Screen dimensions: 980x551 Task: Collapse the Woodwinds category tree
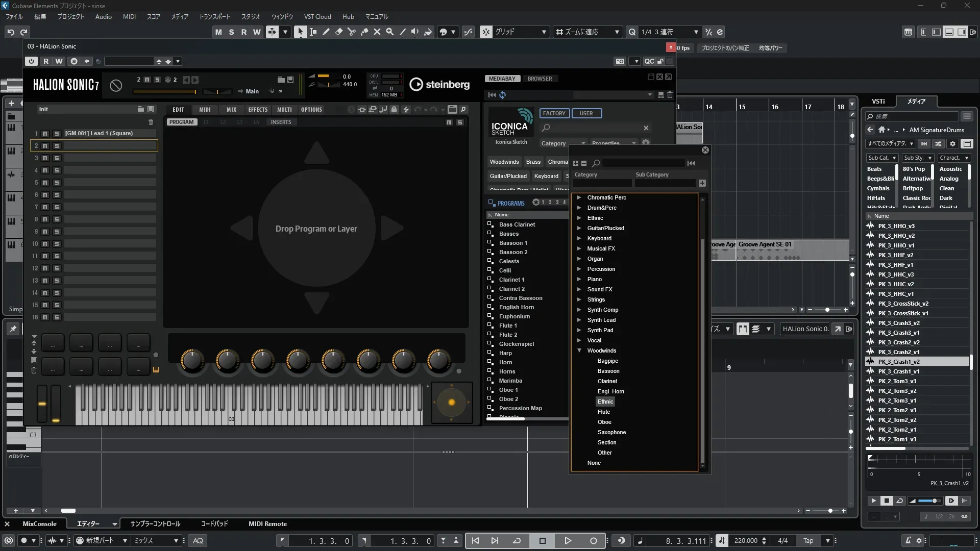pos(579,350)
